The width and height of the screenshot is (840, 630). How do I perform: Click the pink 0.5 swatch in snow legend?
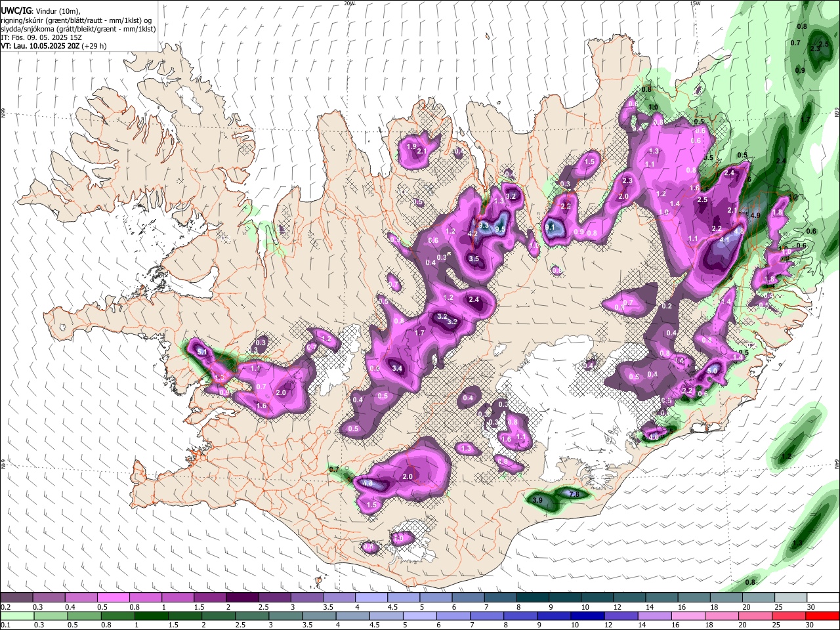(113, 598)
